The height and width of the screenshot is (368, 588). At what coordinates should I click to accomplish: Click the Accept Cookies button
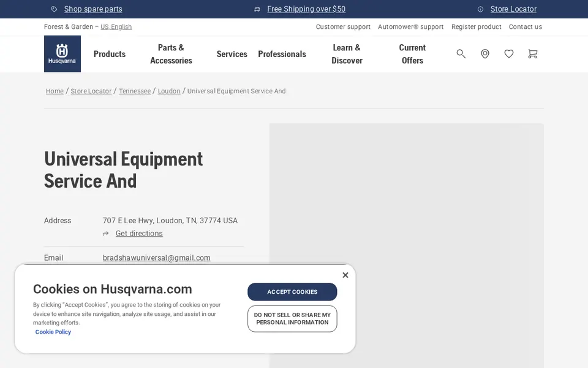[292, 292]
